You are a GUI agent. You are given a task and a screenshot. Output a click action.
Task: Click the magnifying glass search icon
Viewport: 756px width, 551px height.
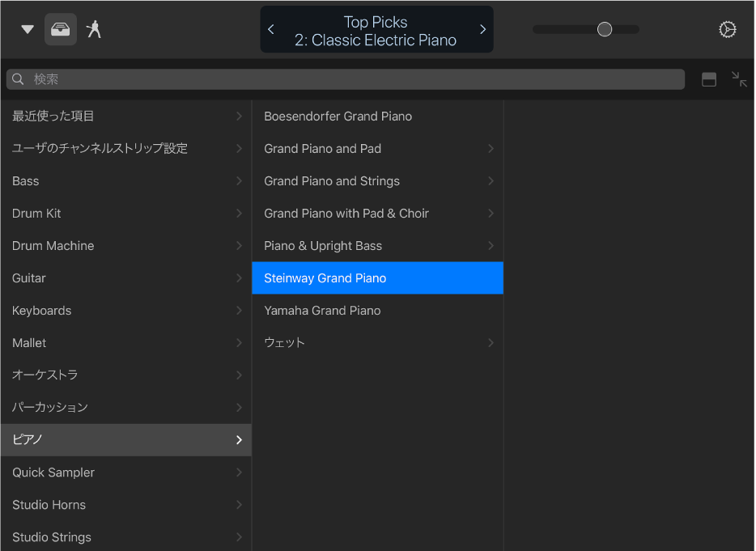[x=18, y=79]
